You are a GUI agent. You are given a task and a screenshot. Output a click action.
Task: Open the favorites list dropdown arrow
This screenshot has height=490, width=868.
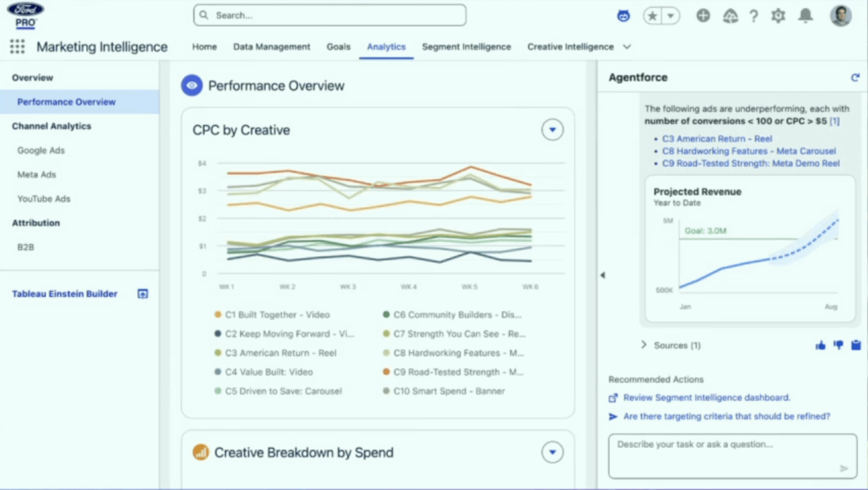pyautogui.click(x=671, y=16)
